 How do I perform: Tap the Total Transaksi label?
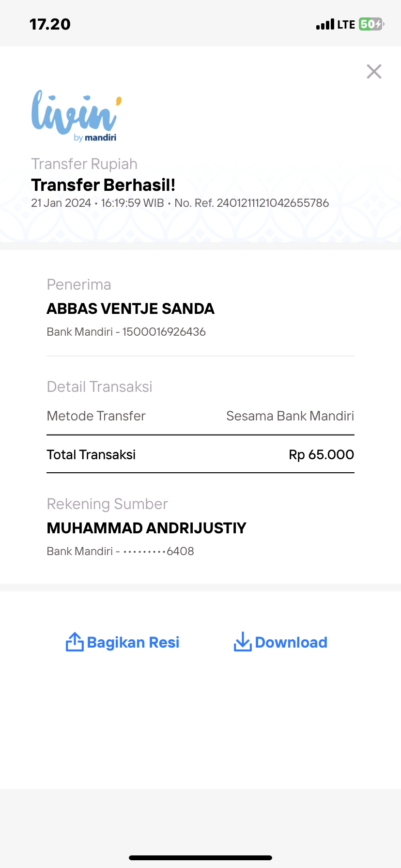pyautogui.click(x=91, y=454)
